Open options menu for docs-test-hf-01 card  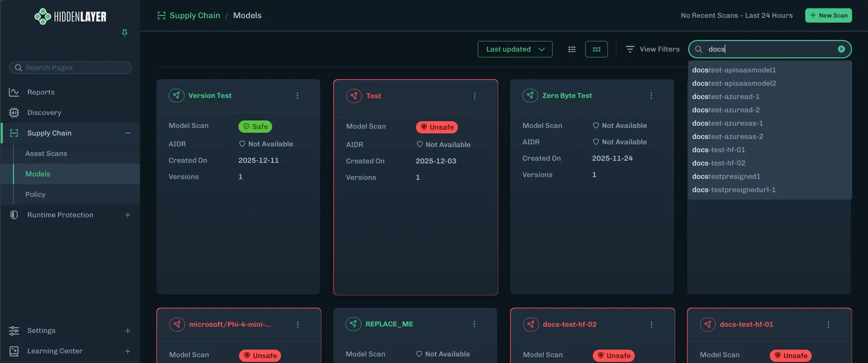pyautogui.click(x=828, y=325)
